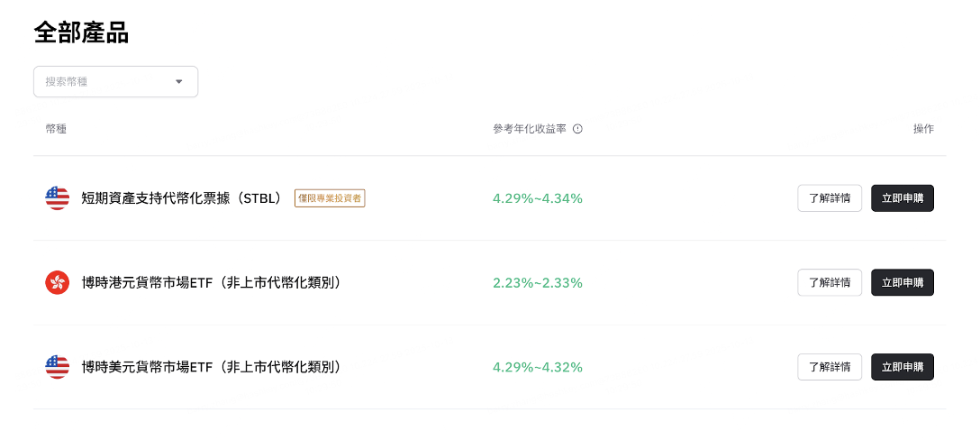This screenshot has width=980, height=440.
Task: Click the 2.23%~2.33% yield rate
Action: [x=537, y=282]
